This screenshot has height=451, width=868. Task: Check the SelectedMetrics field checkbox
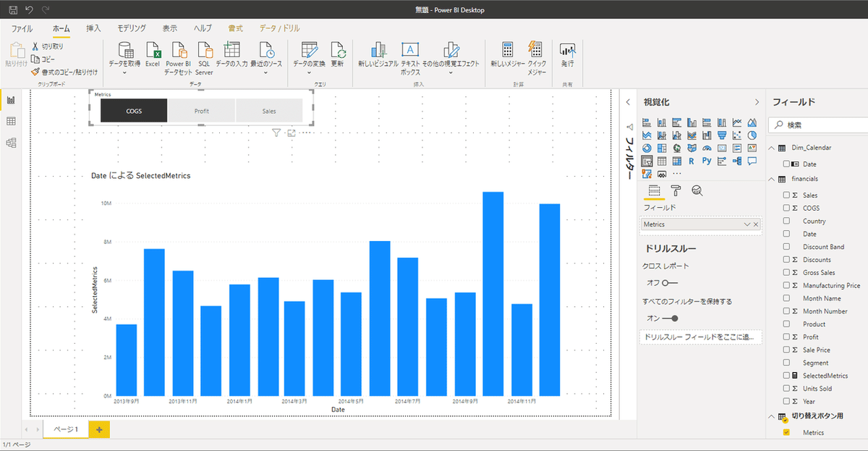(786, 376)
